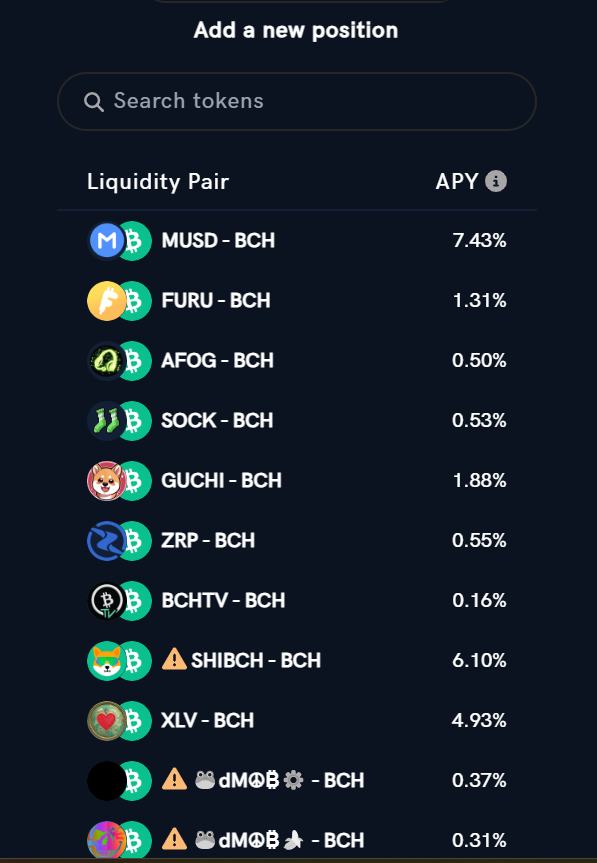The image size is (597, 863).
Task: Click the APY info icon
Action: click(x=496, y=181)
